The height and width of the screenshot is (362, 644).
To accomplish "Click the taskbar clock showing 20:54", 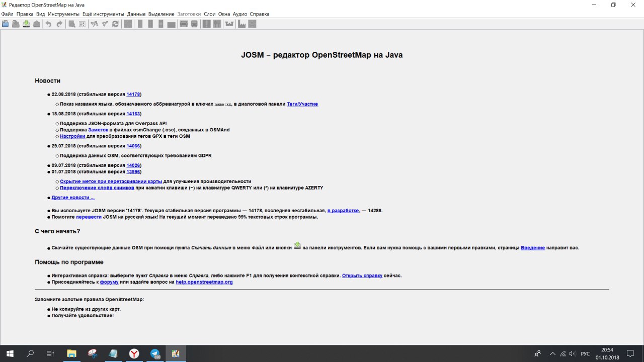I will 607,349.
